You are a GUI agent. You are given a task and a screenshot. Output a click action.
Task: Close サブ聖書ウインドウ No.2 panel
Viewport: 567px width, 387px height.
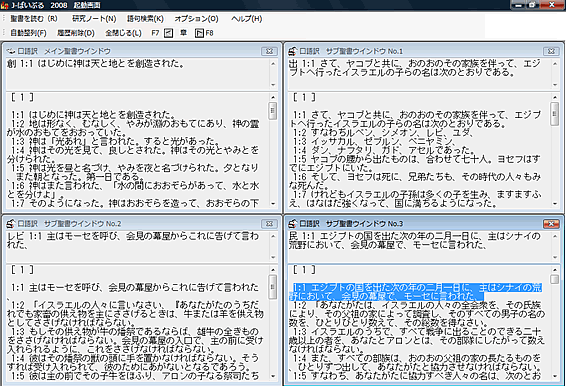pyautogui.click(x=269, y=224)
